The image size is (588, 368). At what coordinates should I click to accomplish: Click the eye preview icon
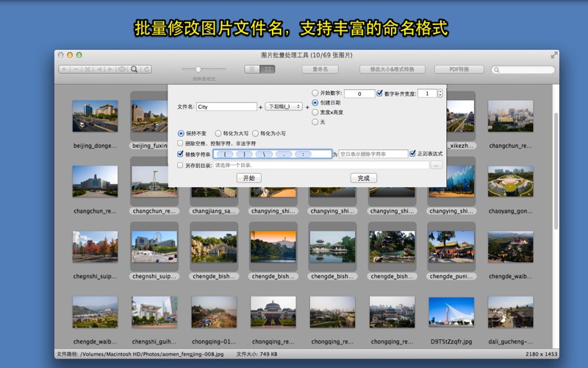pyautogui.click(x=122, y=69)
